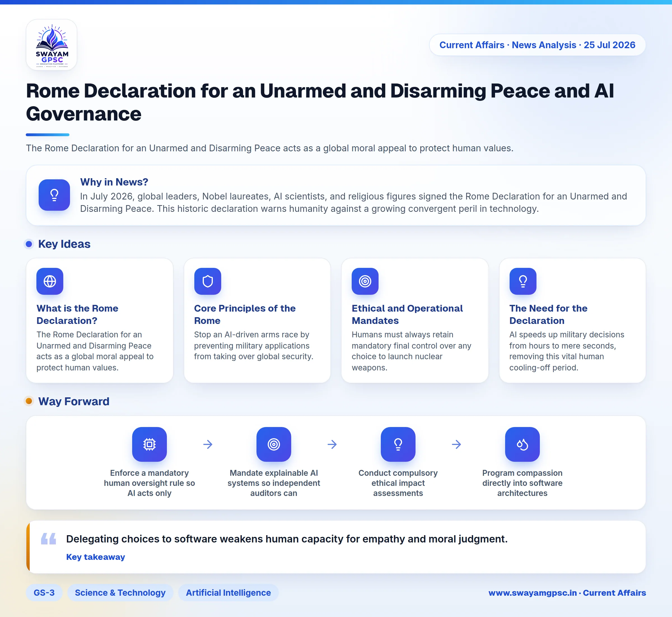Click the globe icon above What is the Rome Declaration
The height and width of the screenshot is (617, 672).
coord(50,281)
